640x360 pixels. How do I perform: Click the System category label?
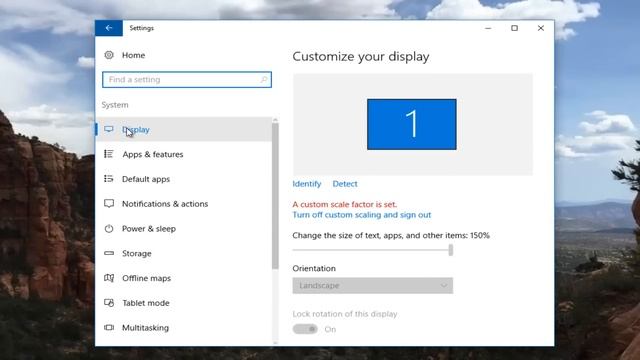tap(115, 105)
